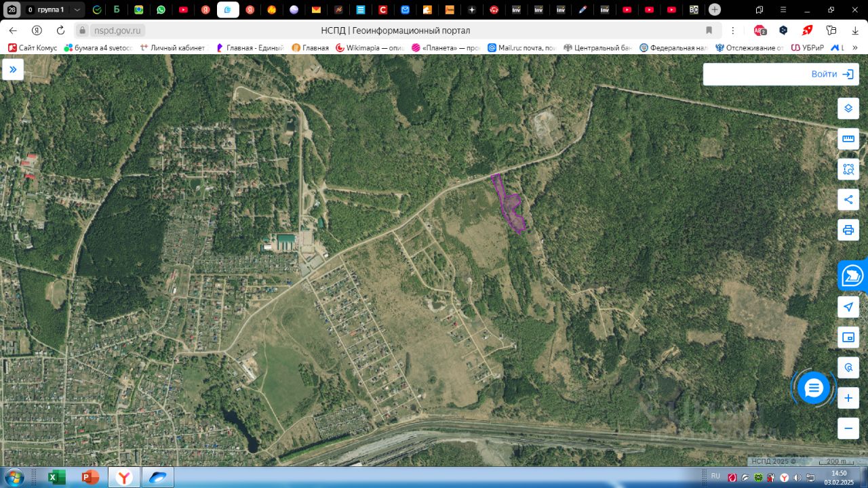Zoom in the map with plus button
868x488 pixels.
(848, 398)
